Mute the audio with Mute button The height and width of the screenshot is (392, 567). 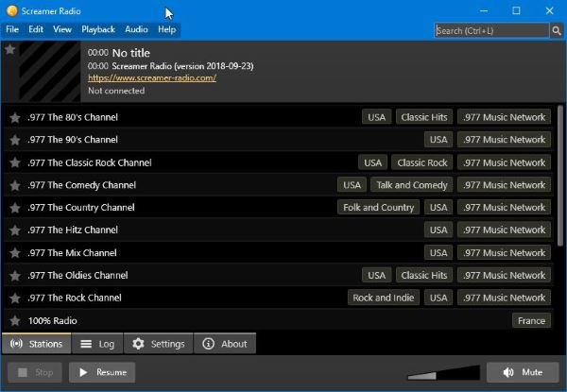click(523, 372)
